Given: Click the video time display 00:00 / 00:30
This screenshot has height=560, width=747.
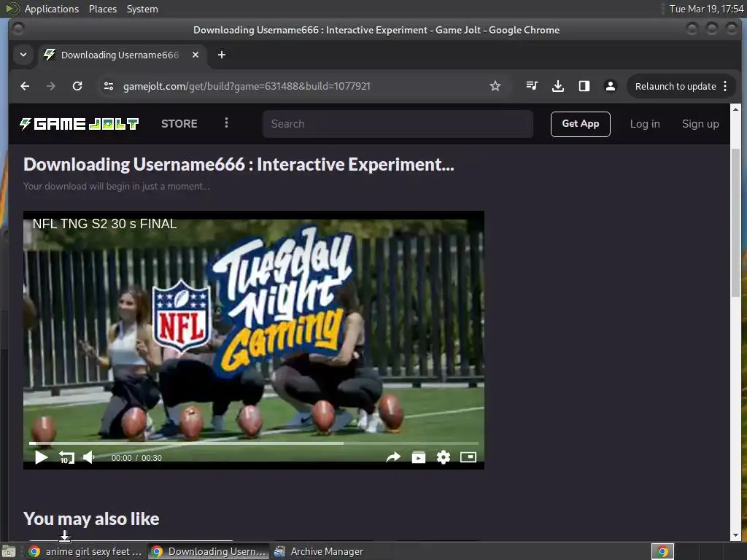Looking at the screenshot, I should pyautogui.click(x=136, y=458).
